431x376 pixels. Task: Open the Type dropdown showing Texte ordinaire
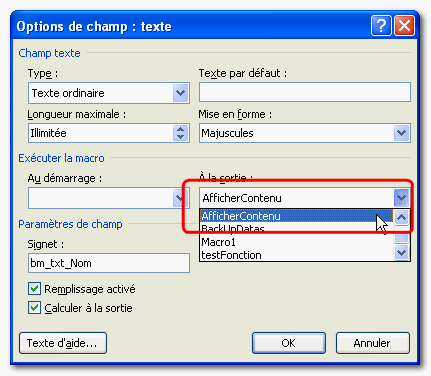click(x=180, y=93)
